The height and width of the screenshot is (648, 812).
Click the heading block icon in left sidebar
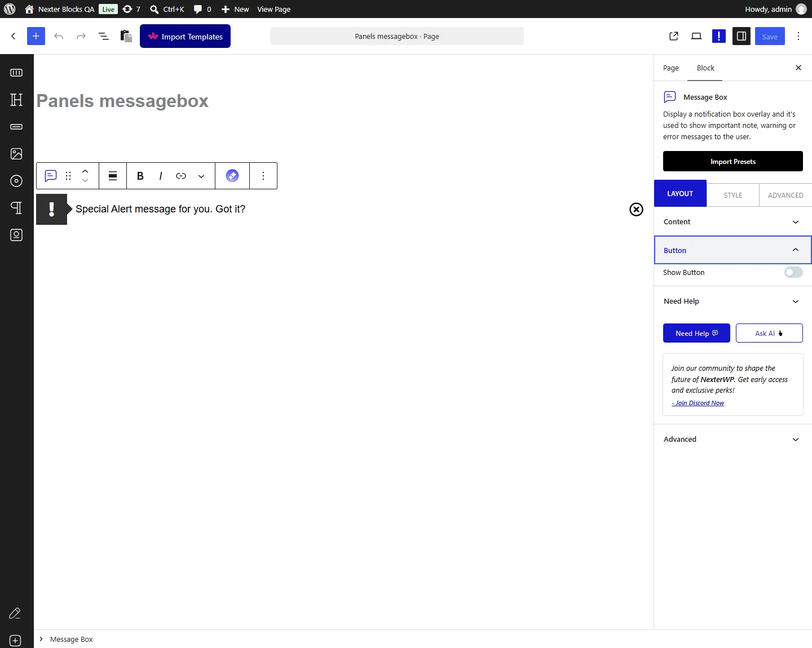[x=16, y=100]
